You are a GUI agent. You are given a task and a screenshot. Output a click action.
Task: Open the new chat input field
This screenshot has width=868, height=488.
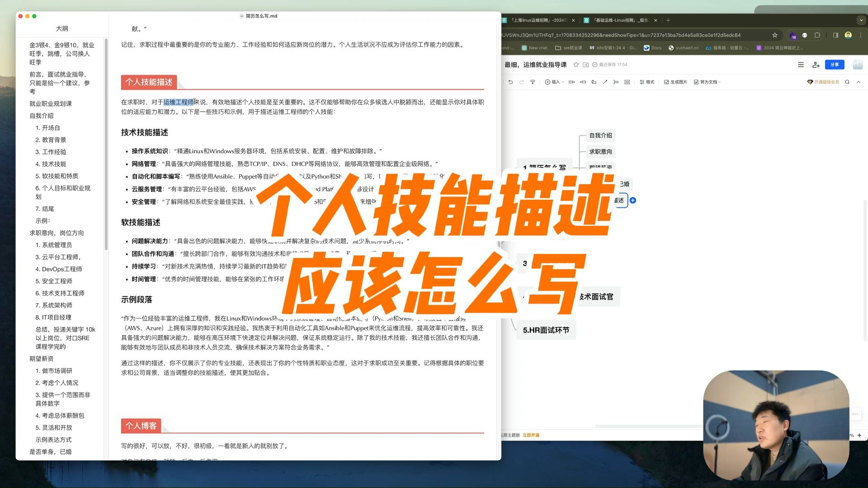[x=539, y=47]
